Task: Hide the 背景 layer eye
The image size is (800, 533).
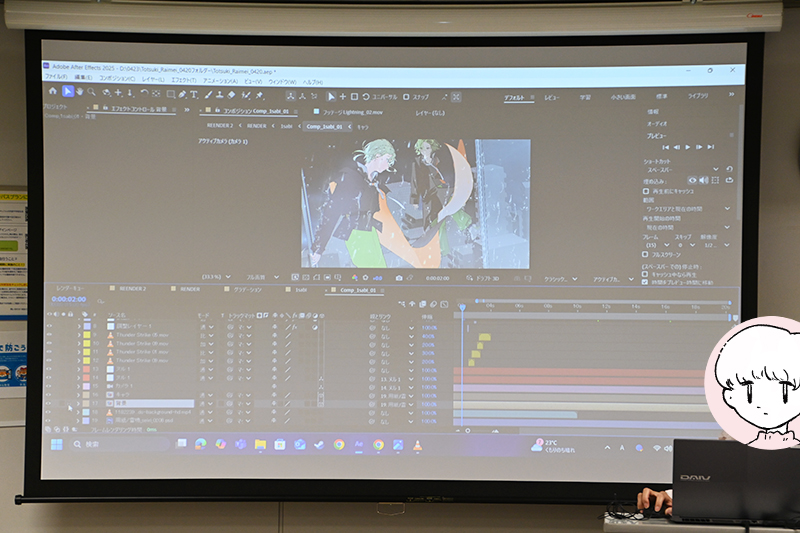Action: click(x=49, y=403)
